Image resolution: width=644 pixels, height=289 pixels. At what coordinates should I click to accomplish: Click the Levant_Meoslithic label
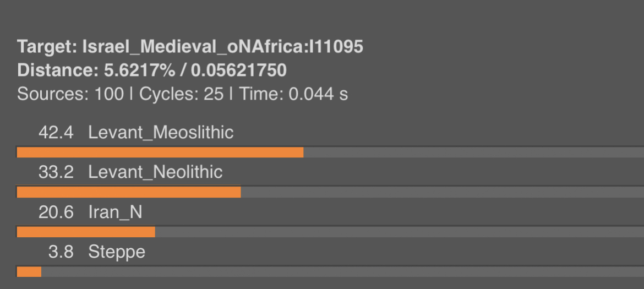(x=161, y=132)
